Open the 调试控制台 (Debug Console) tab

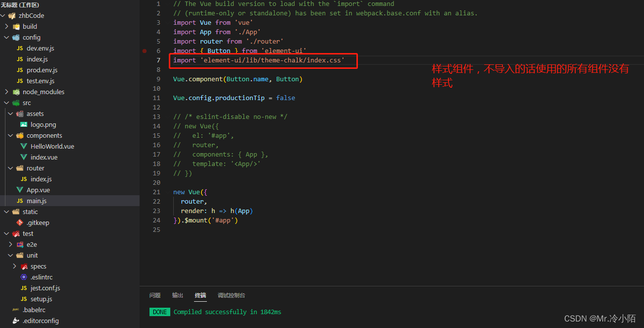coord(231,295)
